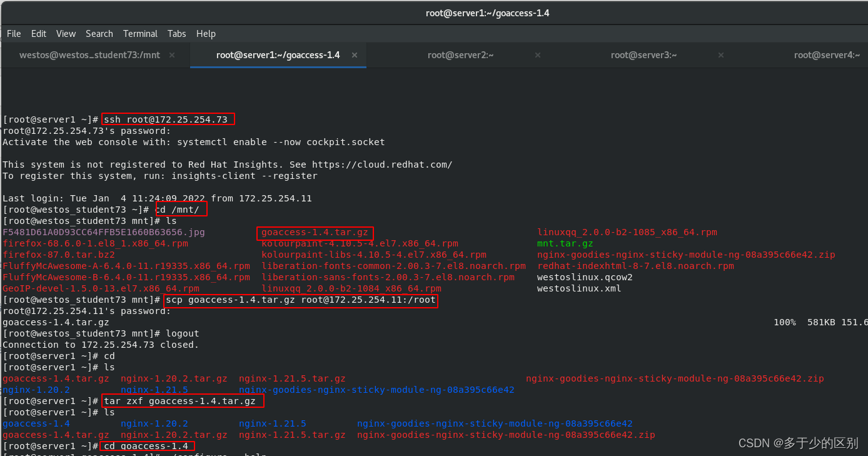868x456 pixels.
Task: Close the root@server3:~ tab
Action: coord(721,55)
